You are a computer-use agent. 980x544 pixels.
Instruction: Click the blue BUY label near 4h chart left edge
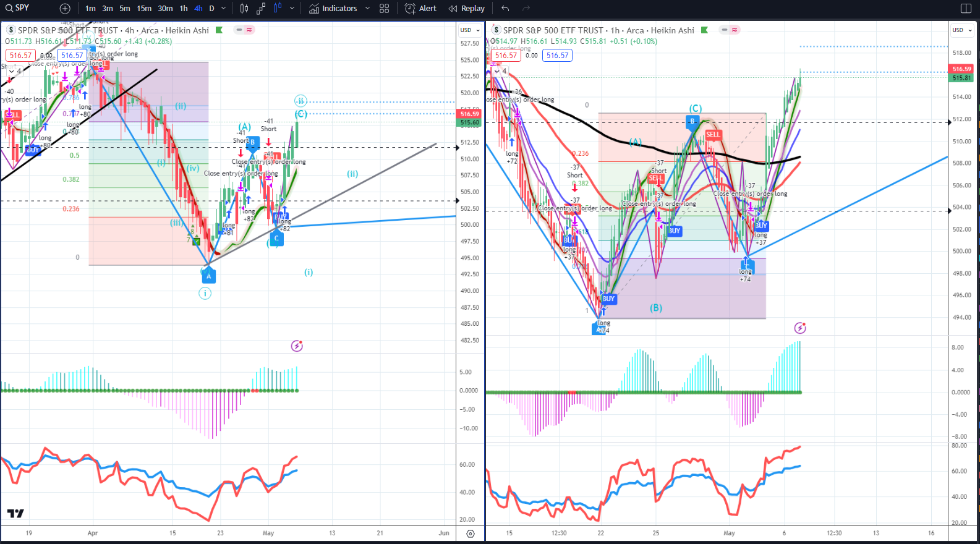[33, 150]
